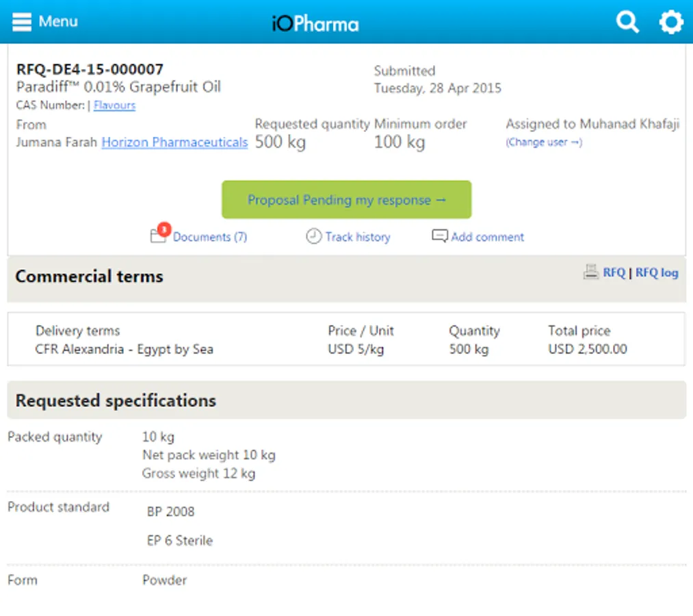The height and width of the screenshot is (616, 693).
Task: Click the Form value Powder
Action: (x=164, y=580)
